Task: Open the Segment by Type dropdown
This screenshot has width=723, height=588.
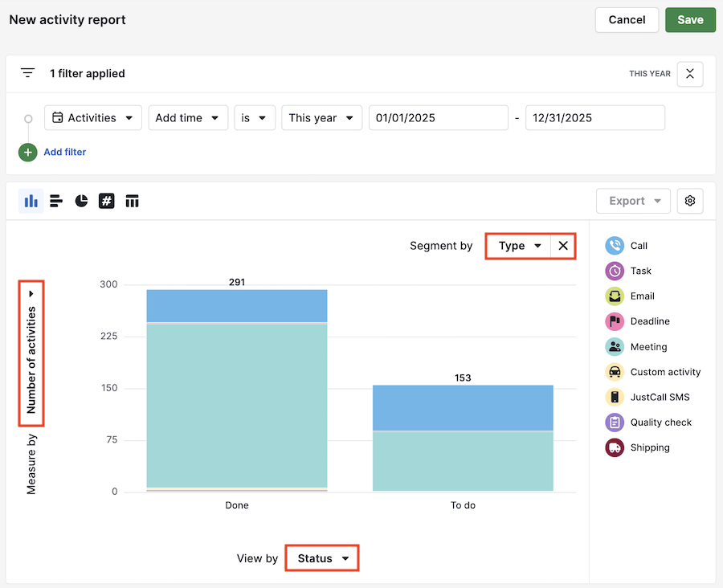Action: [x=519, y=246]
